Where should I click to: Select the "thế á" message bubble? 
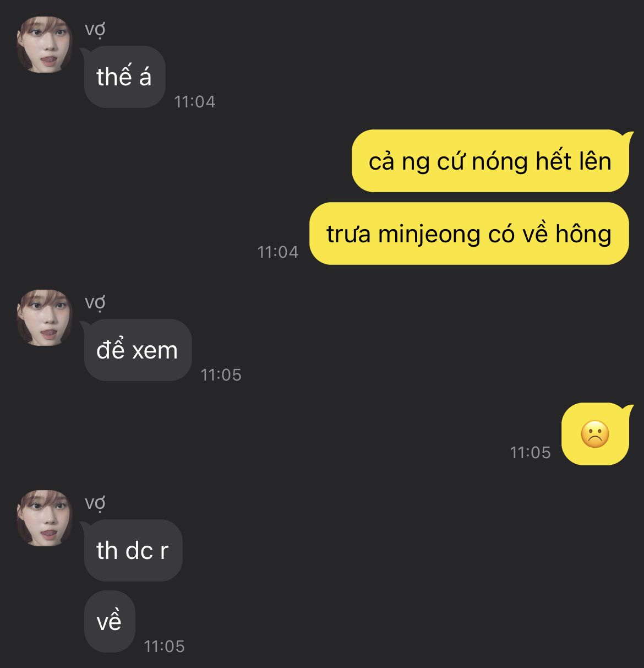[x=124, y=77]
